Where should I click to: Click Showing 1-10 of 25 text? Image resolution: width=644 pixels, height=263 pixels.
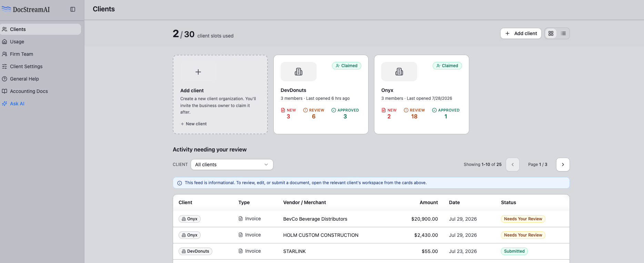[483, 165]
